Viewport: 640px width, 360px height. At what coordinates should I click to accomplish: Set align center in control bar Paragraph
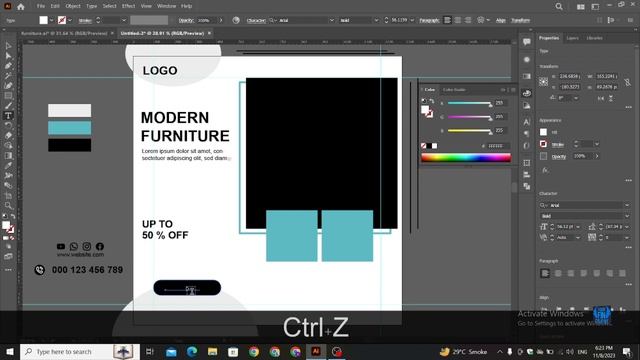[458, 20]
